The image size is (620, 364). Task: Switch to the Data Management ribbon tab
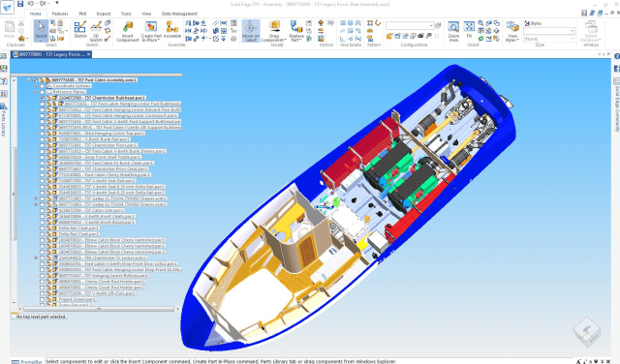tap(179, 14)
